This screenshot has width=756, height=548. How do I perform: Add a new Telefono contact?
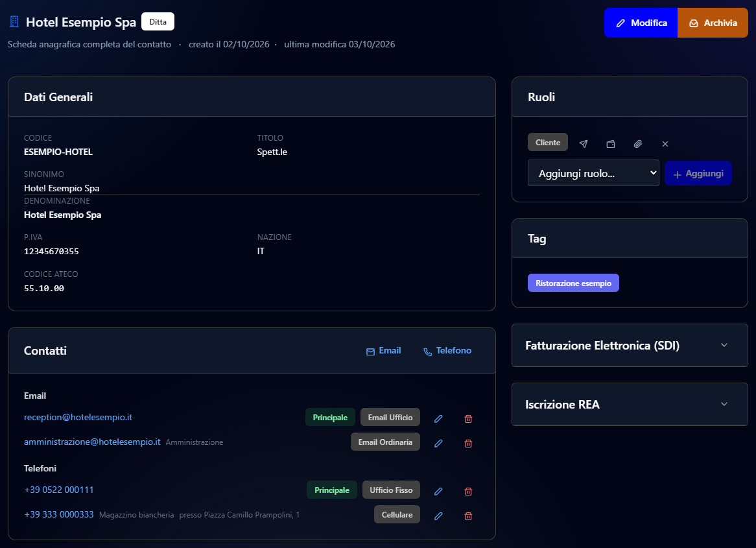click(x=447, y=351)
